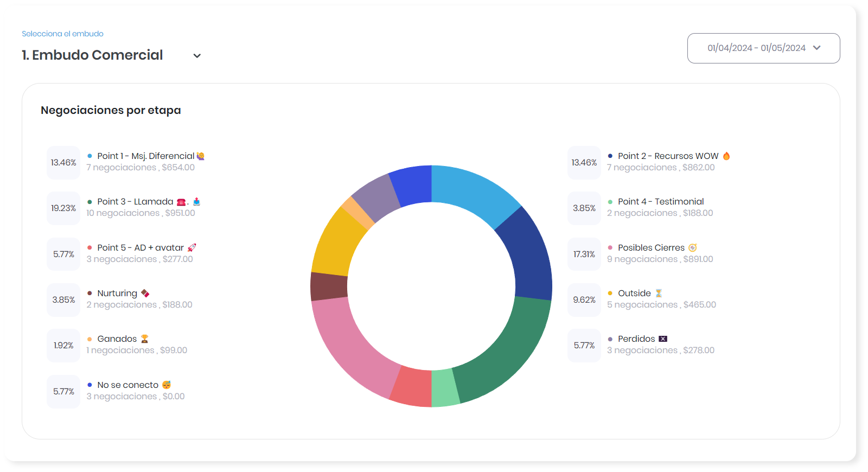Image resolution: width=868 pixels, height=472 pixels.
Task: Open the 01/04/2024 - 01/05/2024 date range dropdown
Action: [763, 48]
